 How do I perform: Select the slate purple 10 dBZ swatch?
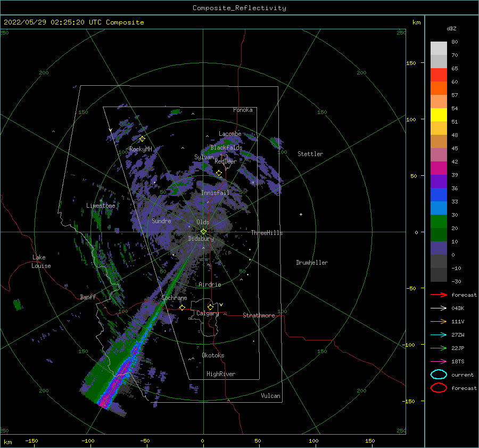pos(439,248)
